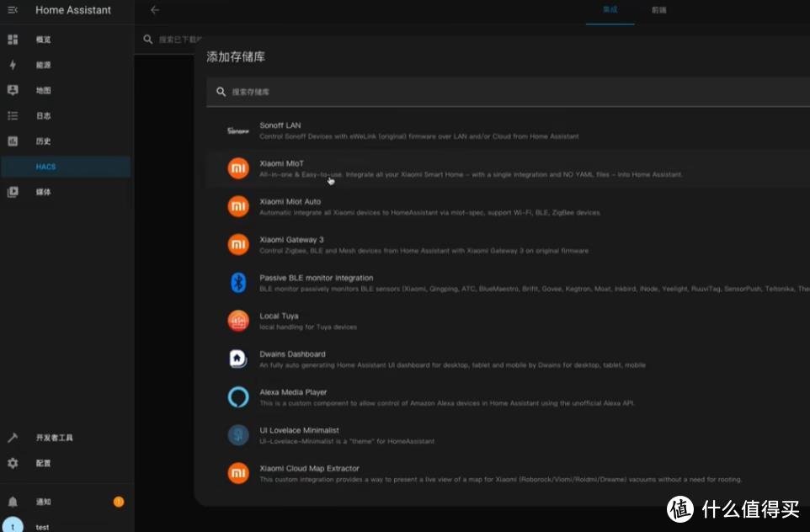
Task: Open the 日志 logbook sidebar item
Action: click(43, 115)
